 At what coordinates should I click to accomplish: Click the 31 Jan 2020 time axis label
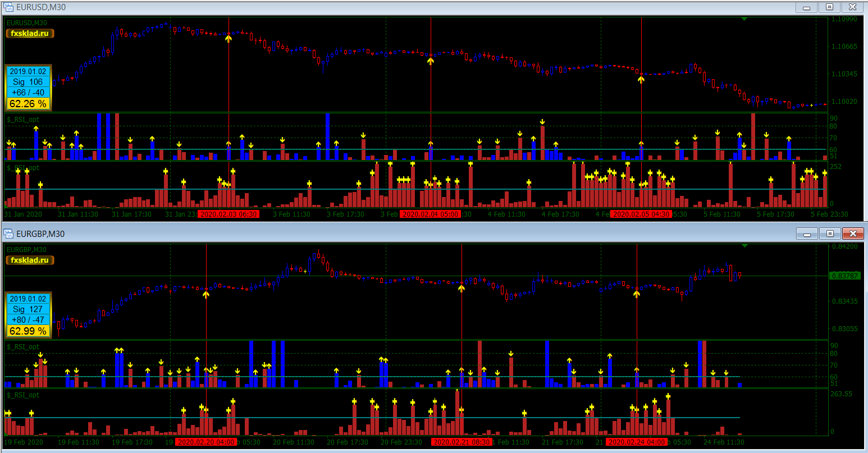tap(23, 214)
